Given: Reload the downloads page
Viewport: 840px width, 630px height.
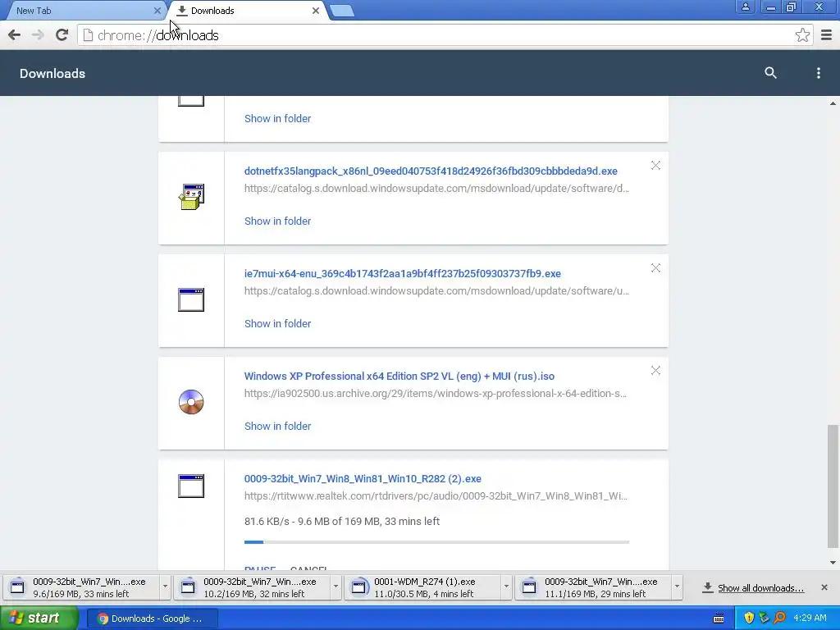Looking at the screenshot, I should point(62,35).
